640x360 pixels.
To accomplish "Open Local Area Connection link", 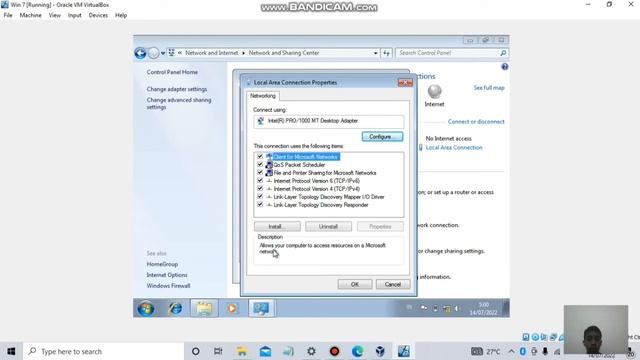I will [454, 148].
